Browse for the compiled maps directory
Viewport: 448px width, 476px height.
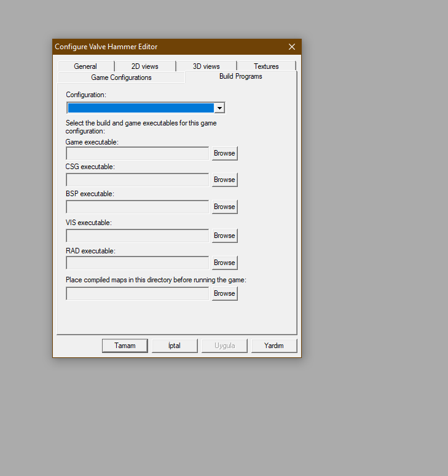(x=224, y=293)
